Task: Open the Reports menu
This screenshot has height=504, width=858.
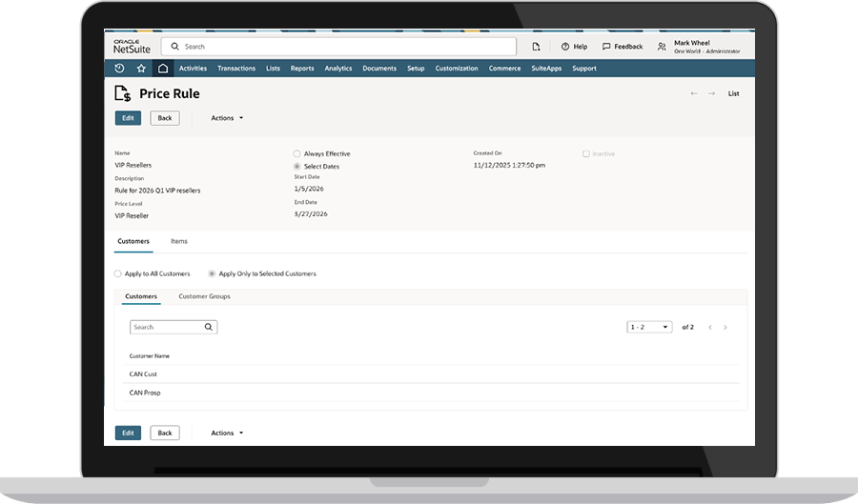Action: click(302, 69)
